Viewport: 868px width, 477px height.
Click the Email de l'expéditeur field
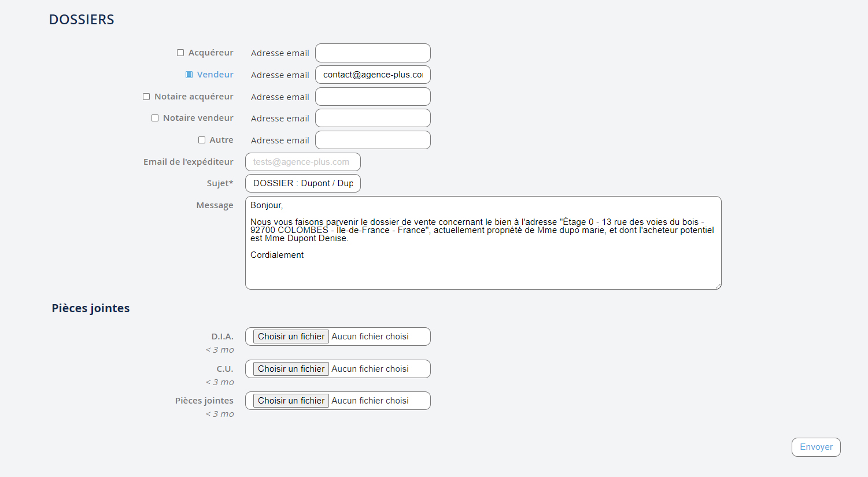coord(302,162)
